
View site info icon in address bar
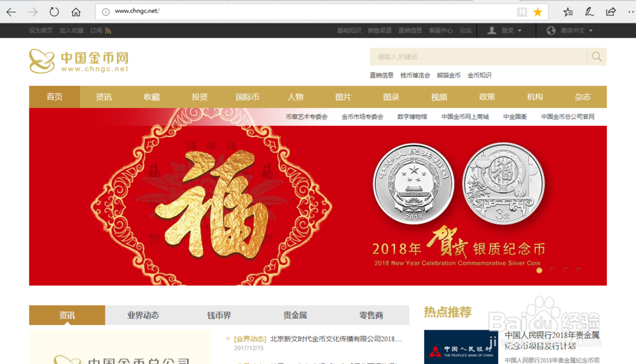tap(106, 12)
